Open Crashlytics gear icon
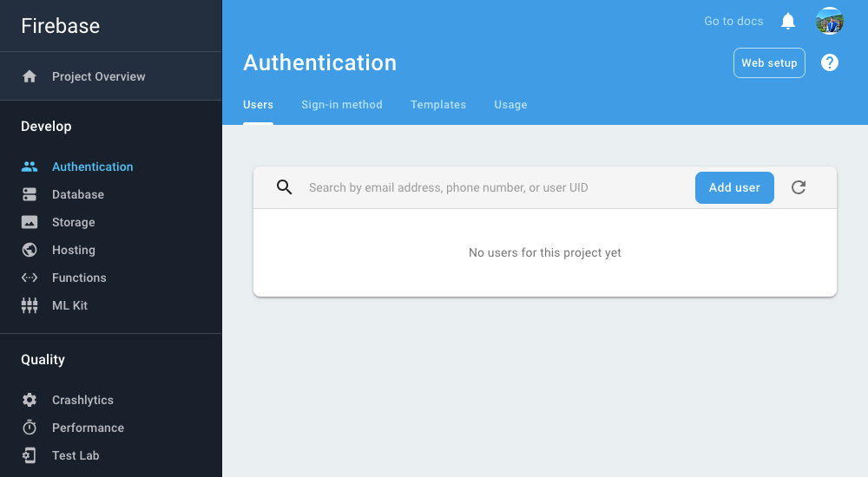The width and height of the screenshot is (868, 477). pyautogui.click(x=30, y=400)
